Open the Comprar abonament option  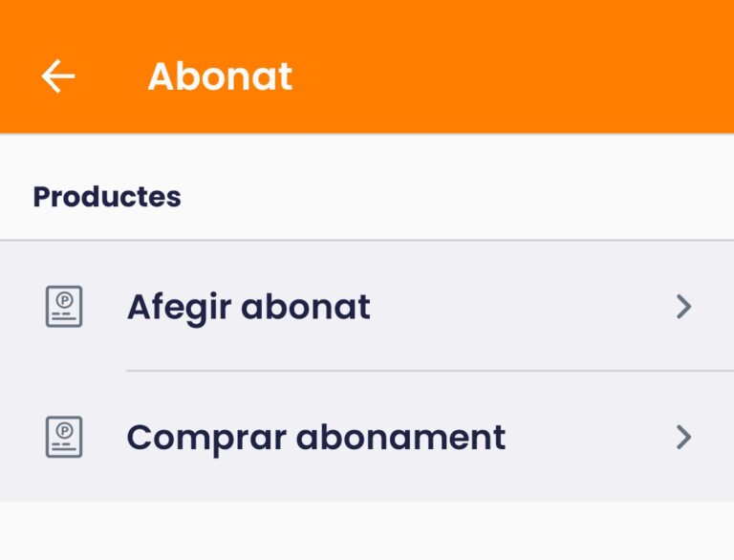367,437
